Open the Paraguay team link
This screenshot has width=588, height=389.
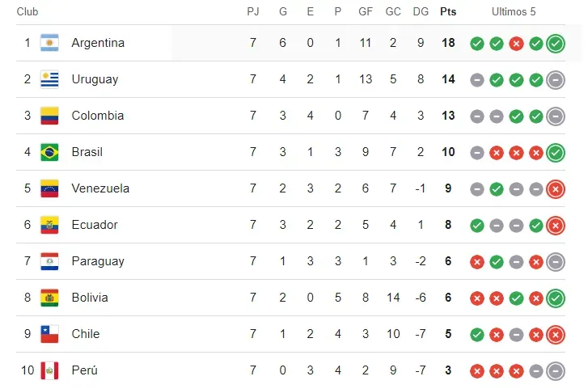(x=98, y=261)
